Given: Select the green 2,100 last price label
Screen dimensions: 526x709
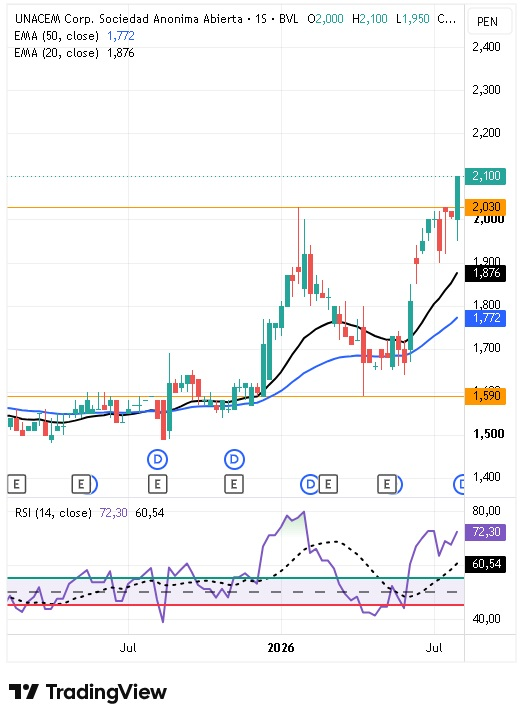Looking at the screenshot, I should point(486,176).
